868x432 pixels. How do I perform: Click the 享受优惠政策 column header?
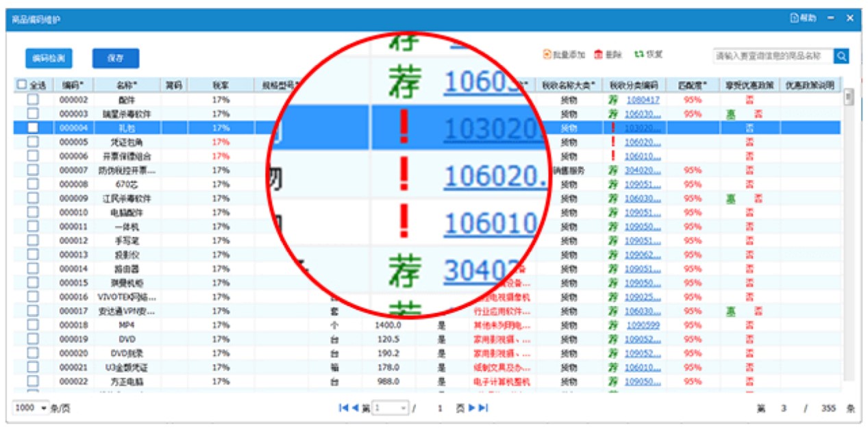coord(749,86)
